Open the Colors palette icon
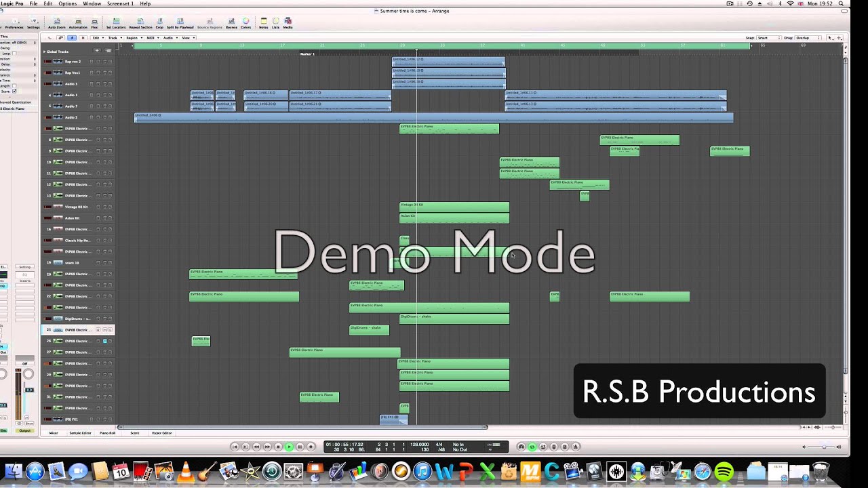The image size is (868, 488). [x=245, y=23]
